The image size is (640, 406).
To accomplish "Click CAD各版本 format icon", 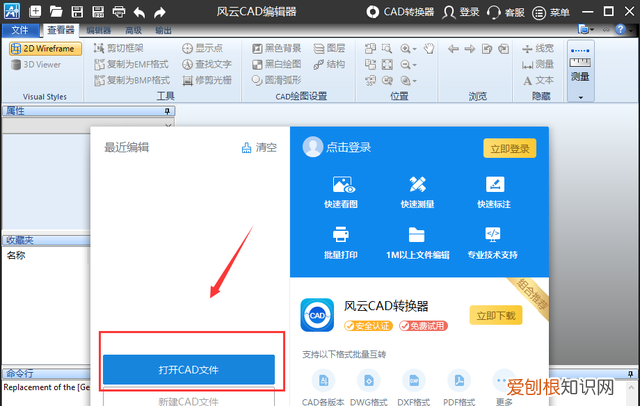I will pyautogui.click(x=323, y=381).
